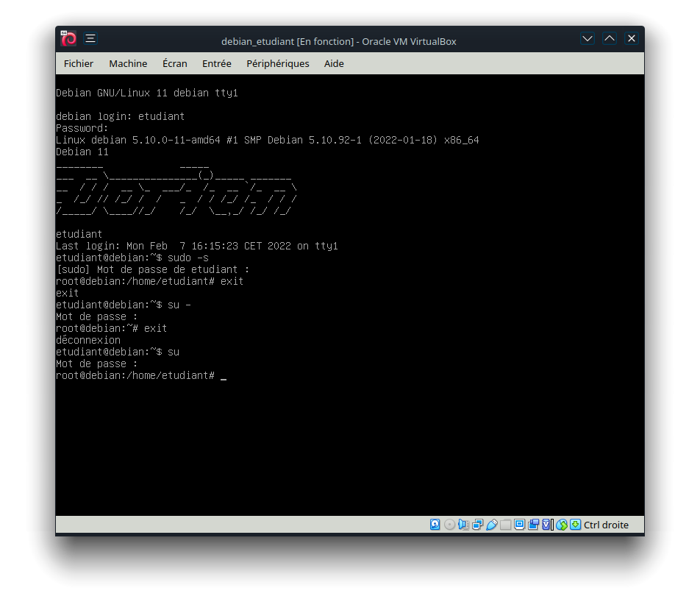Click the USB devices status icon

491,525
